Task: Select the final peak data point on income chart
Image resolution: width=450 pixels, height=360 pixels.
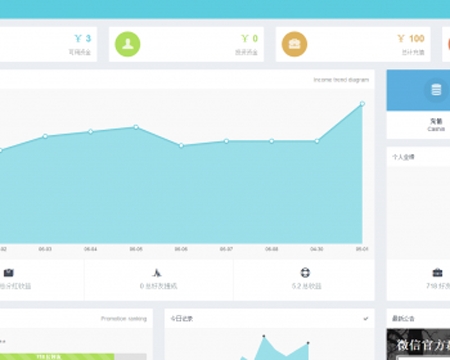Action: 362,104
